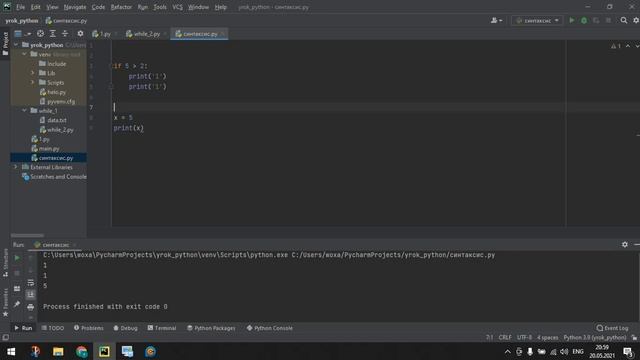Open Project panel options gear
This screenshot has height=360, width=640.
tap(80, 34)
